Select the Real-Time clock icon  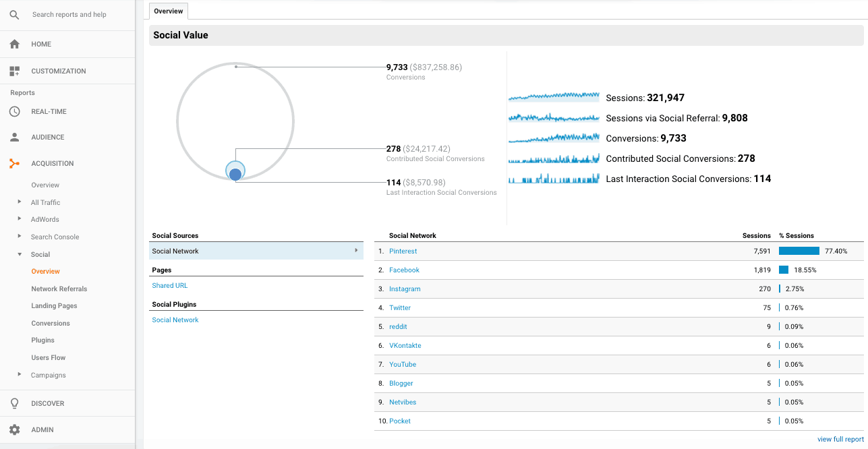[15, 111]
